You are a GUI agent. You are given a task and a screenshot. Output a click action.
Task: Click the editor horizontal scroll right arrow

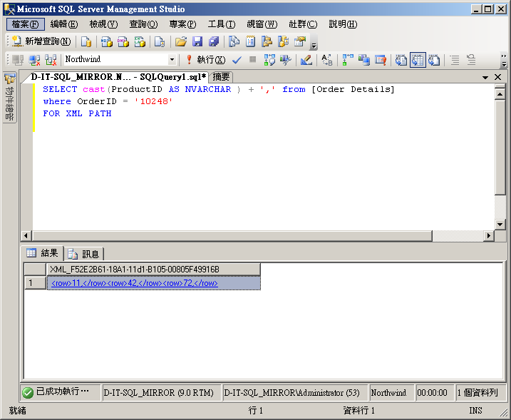488,235
